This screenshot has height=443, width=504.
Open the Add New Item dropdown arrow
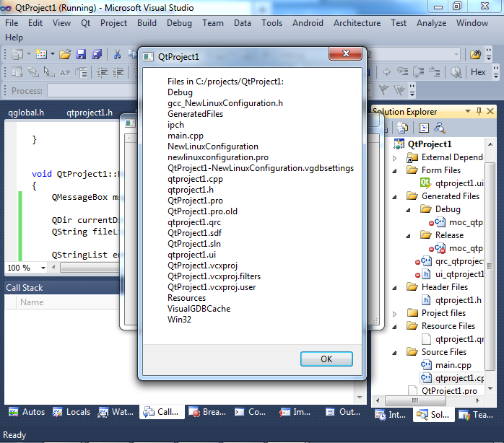tap(53, 53)
